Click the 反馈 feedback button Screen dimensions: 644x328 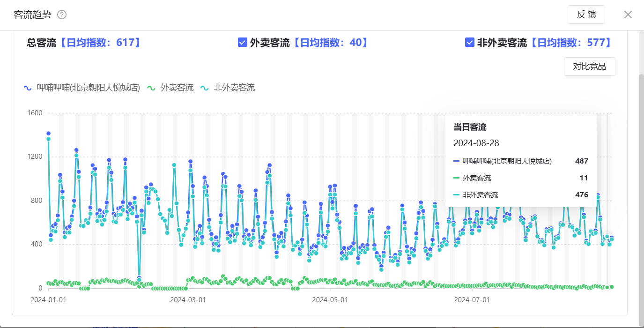click(586, 15)
